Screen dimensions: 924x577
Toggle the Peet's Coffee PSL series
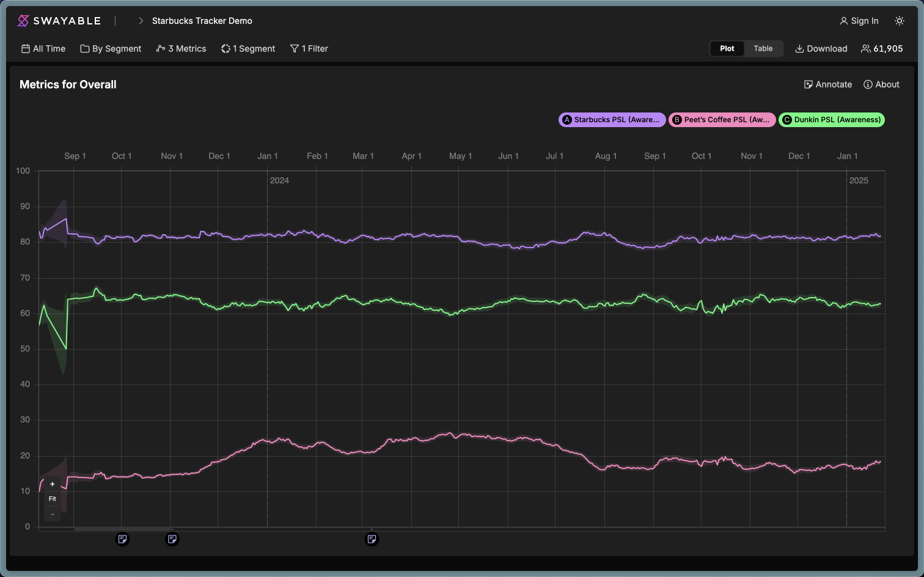pyautogui.click(x=722, y=120)
